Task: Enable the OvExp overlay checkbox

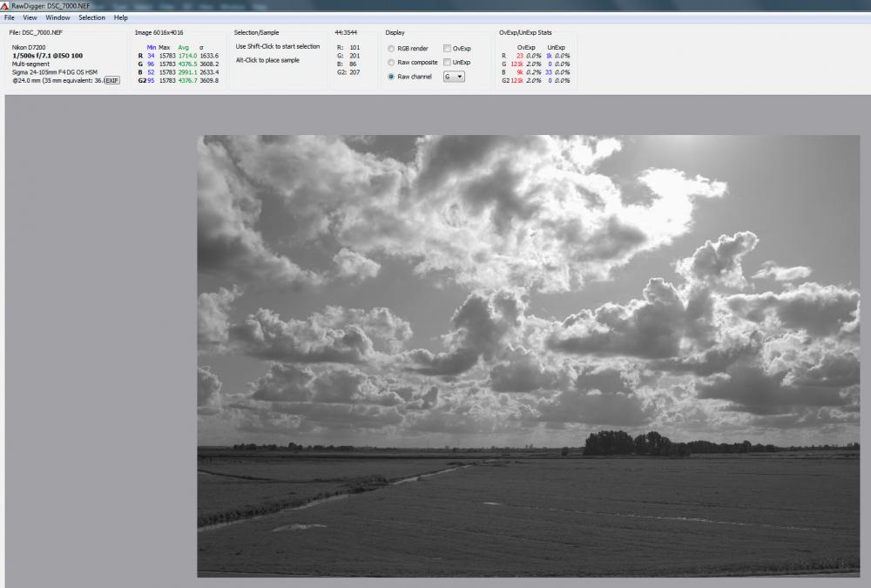Action: click(x=447, y=49)
